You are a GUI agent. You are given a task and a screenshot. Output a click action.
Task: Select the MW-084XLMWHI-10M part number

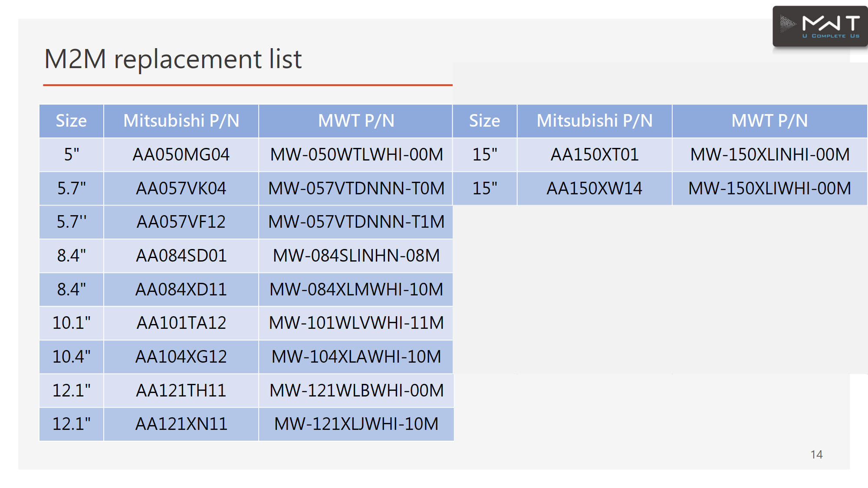pos(356,289)
